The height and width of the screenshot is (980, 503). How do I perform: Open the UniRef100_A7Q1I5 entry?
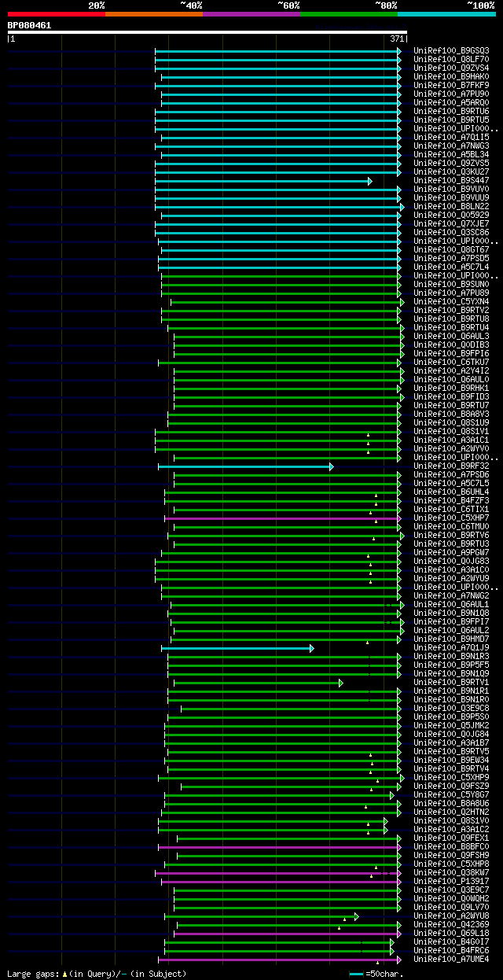pyautogui.click(x=452, y=137)
